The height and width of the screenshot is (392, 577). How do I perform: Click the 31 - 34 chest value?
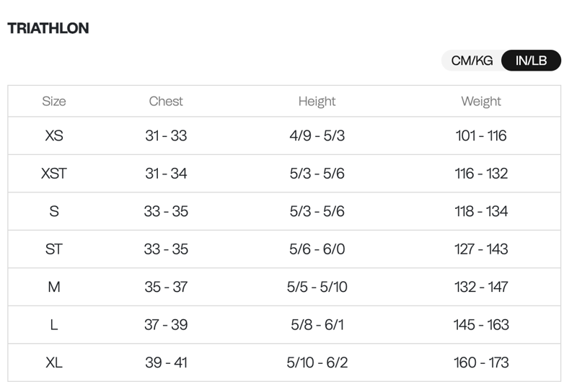(x=166, y=174)
